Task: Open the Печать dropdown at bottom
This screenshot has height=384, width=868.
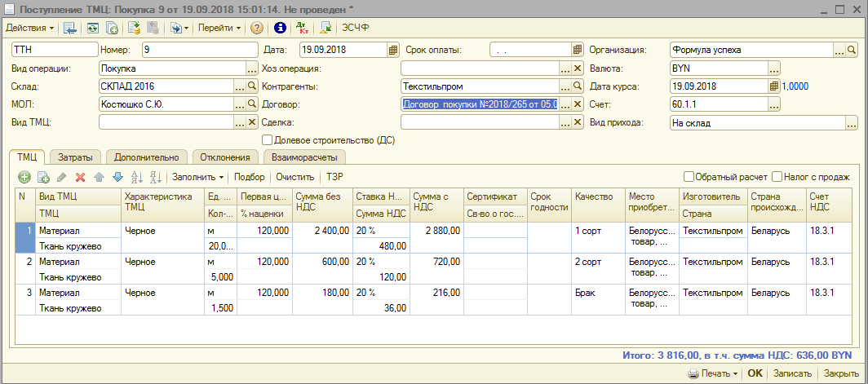Action: pos(713,373)
